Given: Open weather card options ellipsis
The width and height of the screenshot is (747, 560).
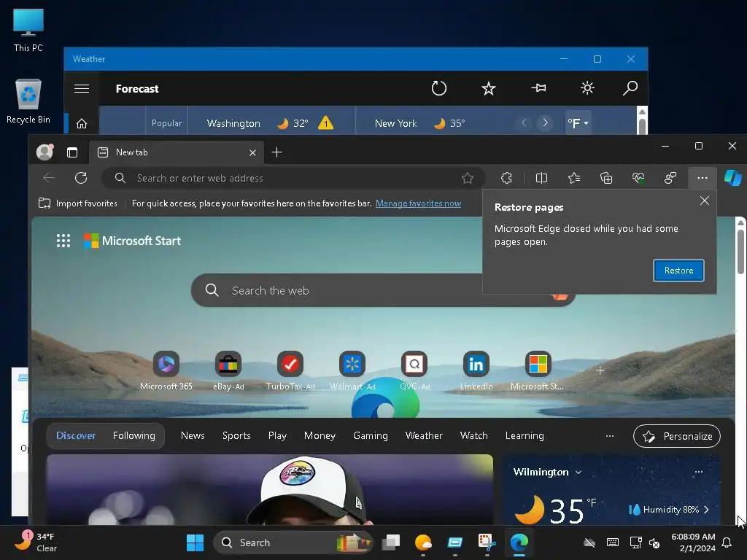Looking at the screenshot, I should point(698,472).
